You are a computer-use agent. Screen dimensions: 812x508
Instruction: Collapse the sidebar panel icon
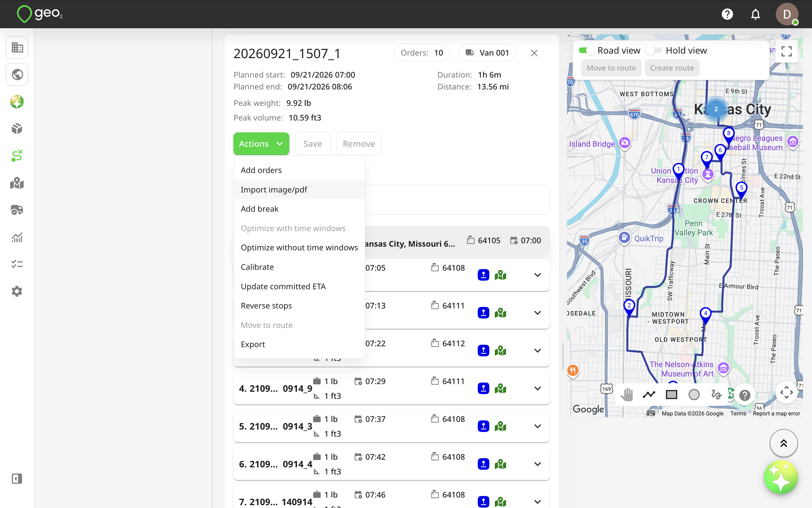17,478
